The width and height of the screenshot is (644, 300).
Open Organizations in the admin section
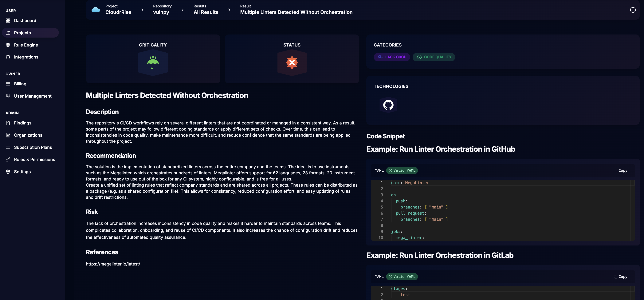pos(28,135)
